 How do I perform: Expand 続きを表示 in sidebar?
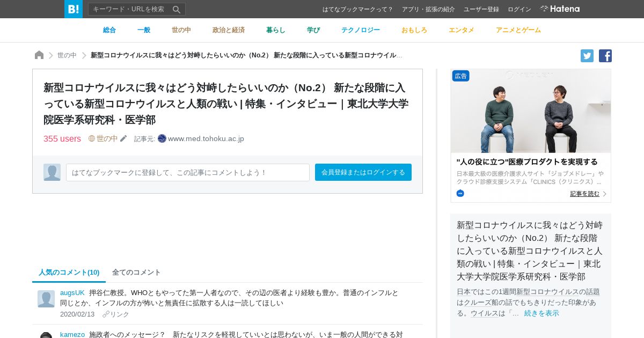tap(541, 313)
